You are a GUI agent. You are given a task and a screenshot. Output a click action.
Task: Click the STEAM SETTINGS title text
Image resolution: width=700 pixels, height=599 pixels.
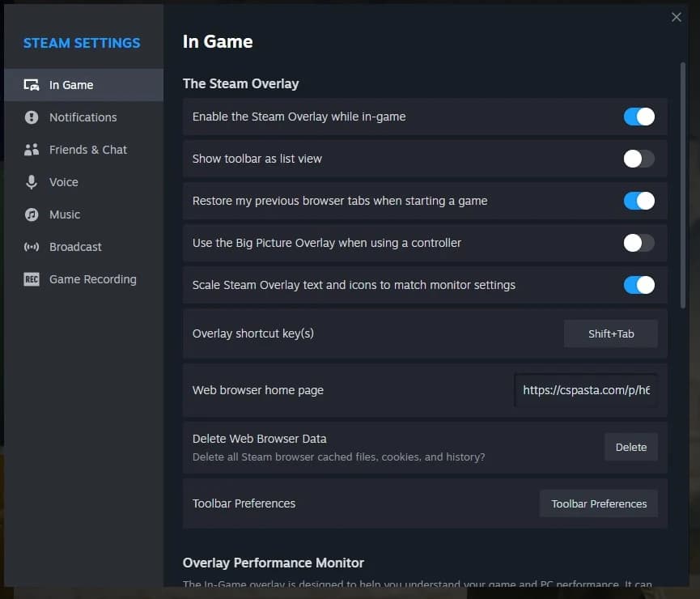(82, 43)
